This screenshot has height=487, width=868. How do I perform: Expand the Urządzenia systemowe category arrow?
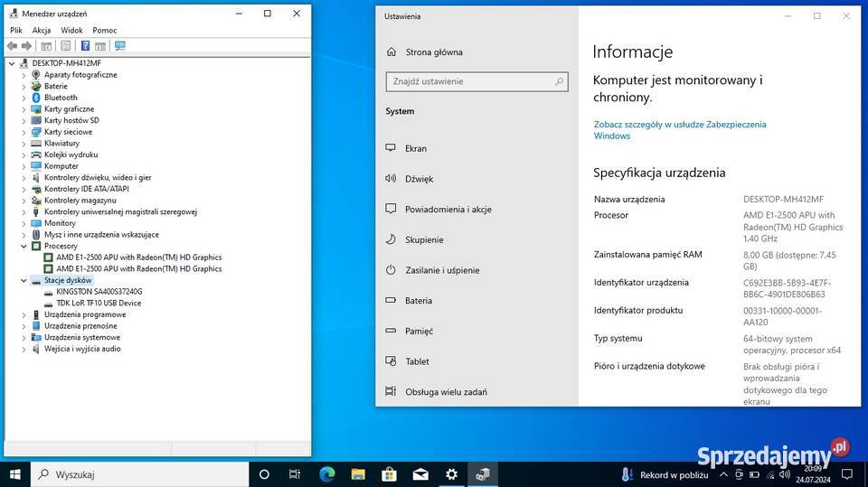(x=24, y=338)
